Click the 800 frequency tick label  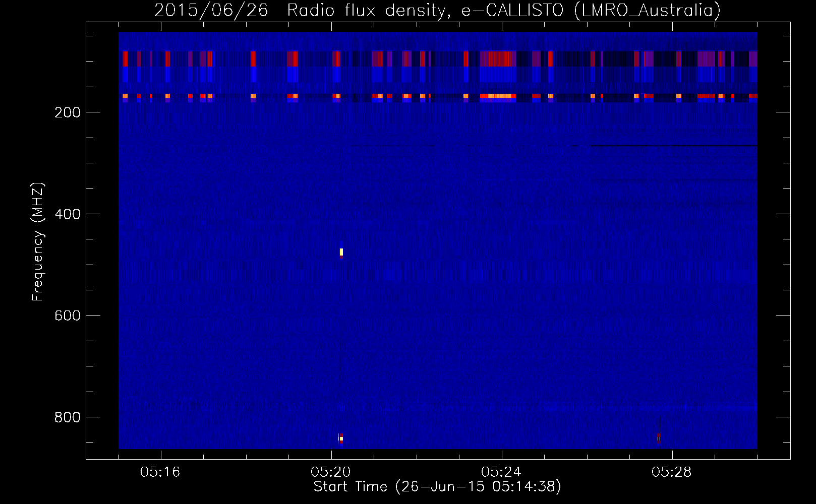(x=67, y=417)
